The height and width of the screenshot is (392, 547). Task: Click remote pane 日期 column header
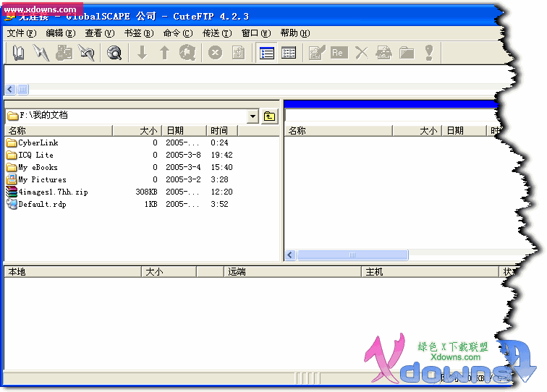click(x=464, y=130)
